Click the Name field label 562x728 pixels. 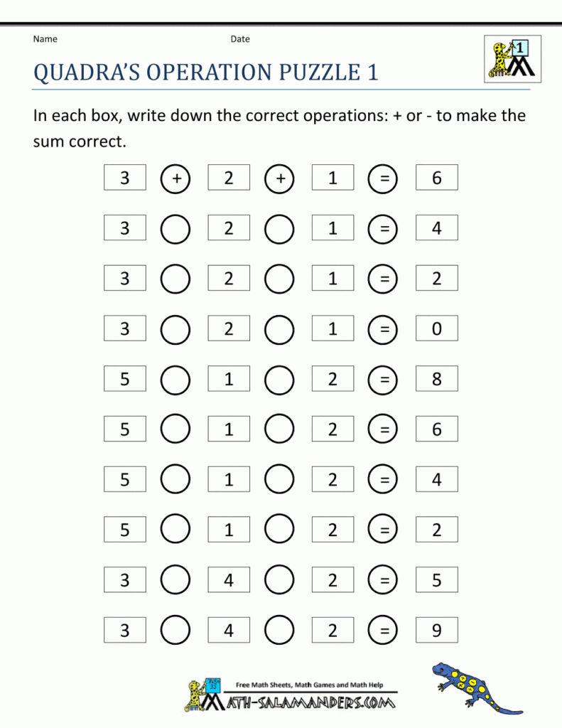click(45, 39)
